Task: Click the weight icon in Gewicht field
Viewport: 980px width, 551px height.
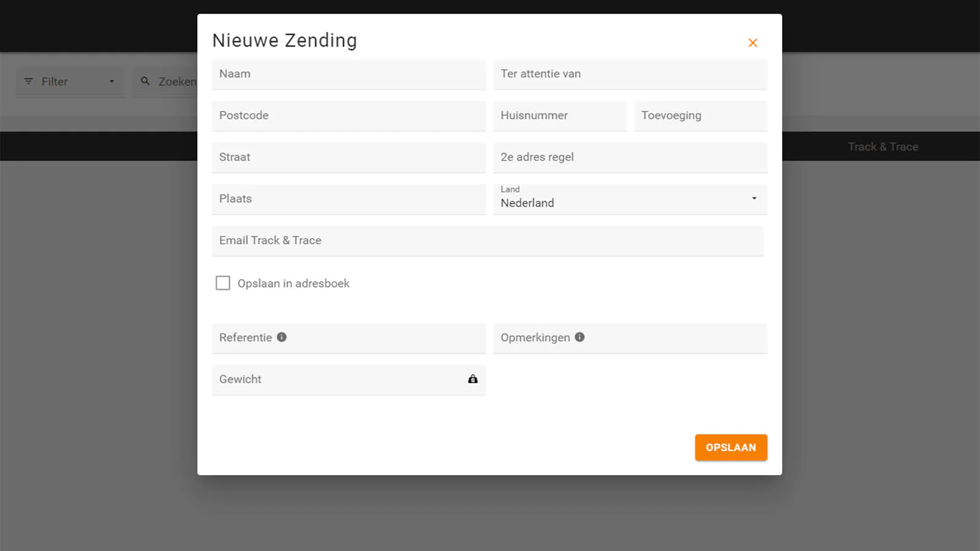Action: pos(473,379)
